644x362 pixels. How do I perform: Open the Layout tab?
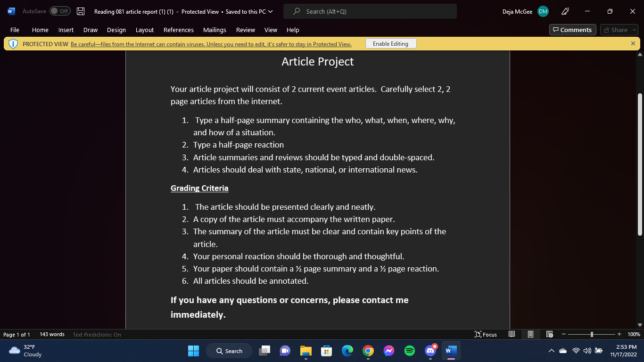click(145, 30)
